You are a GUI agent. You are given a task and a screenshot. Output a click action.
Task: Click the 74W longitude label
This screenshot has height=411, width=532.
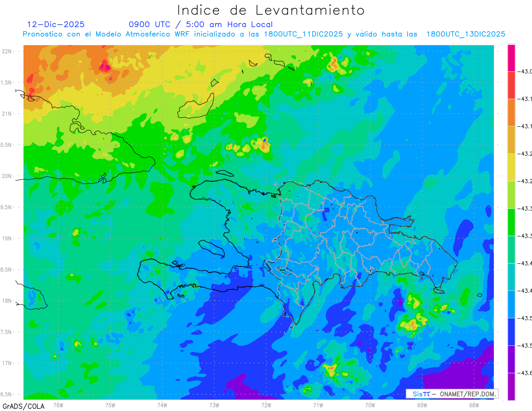(162, 405)
